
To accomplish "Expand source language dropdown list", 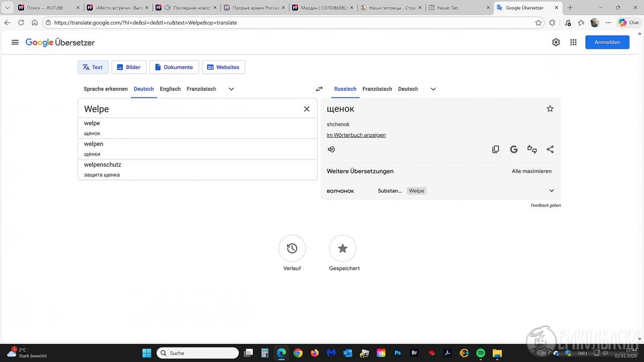I will coord(231,89).
